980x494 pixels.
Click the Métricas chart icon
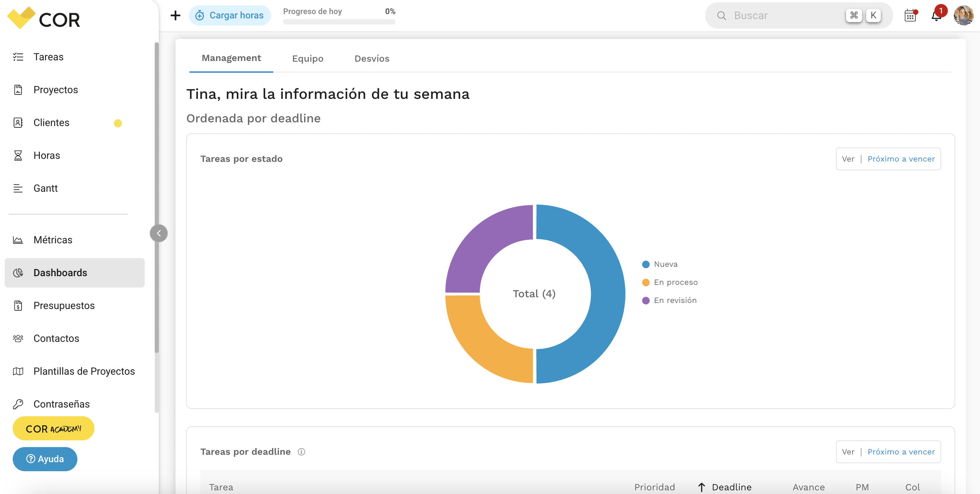click(18, 240)
